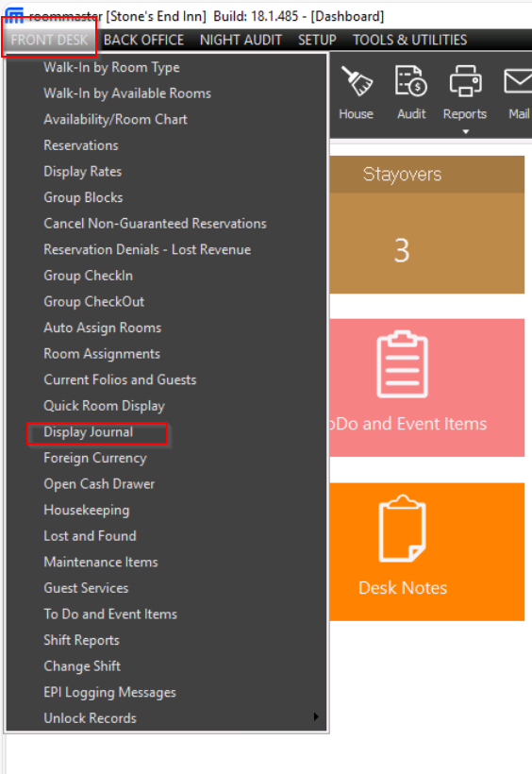Select Change Shift
Screen dimensions: 532x774
coord(82,666)
